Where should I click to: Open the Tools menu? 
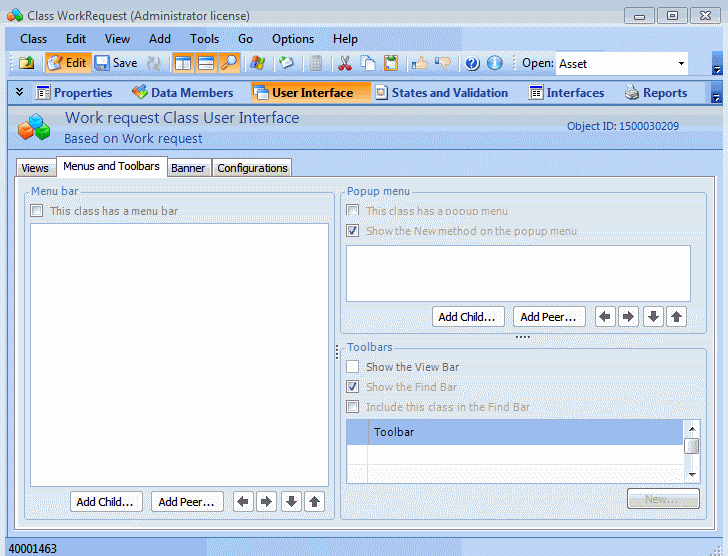click(204, 39)
